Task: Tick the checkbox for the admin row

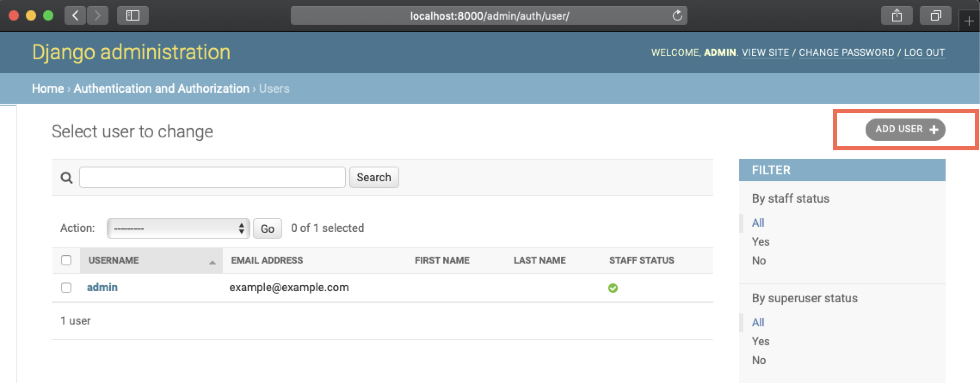Action: [66, 288]
